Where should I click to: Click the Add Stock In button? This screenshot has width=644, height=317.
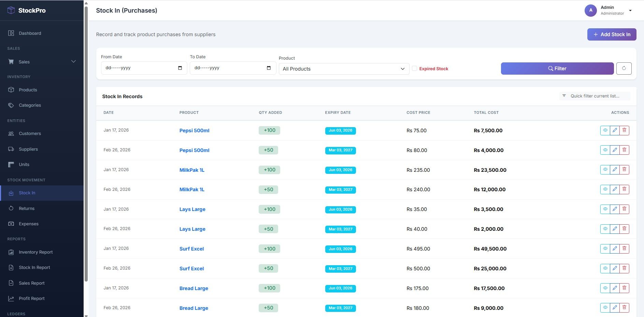coord(611,34)
